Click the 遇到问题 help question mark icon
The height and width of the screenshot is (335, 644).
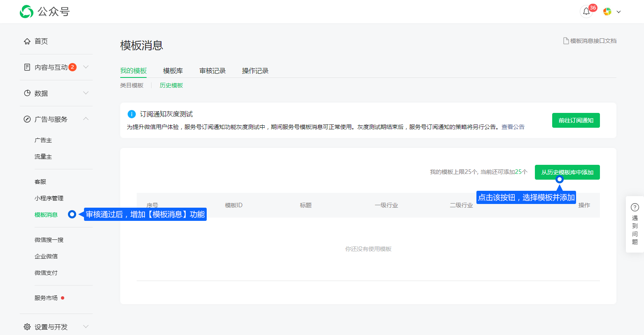(635, 207)
